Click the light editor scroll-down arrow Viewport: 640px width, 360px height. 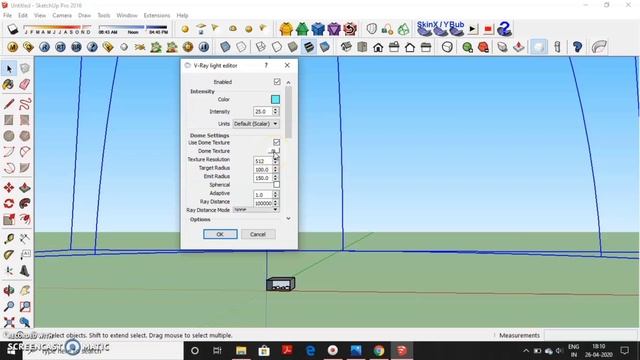tap(289, 218)
